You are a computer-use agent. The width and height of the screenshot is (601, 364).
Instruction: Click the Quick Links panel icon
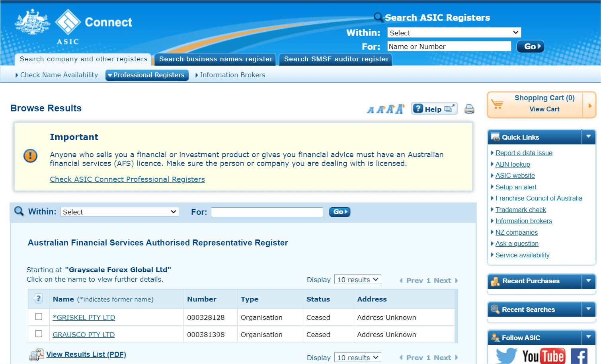[x=496, y=137]
